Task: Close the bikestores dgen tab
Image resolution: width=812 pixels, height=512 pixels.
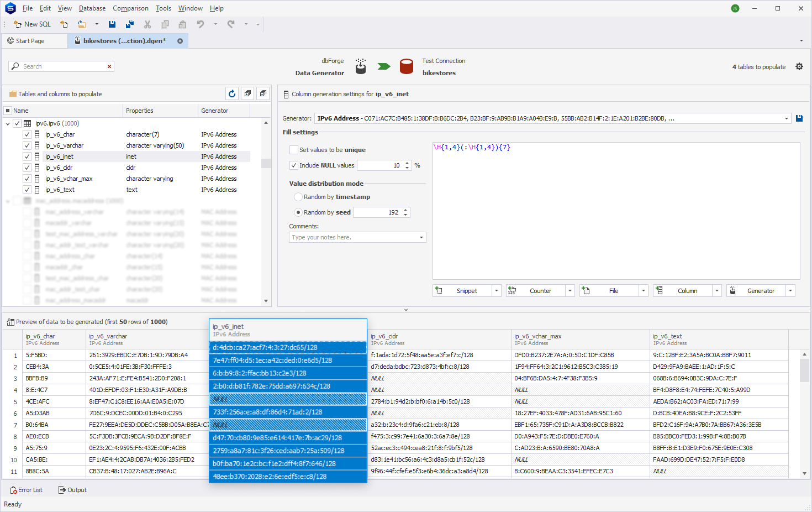Action: tap(180, 41)
